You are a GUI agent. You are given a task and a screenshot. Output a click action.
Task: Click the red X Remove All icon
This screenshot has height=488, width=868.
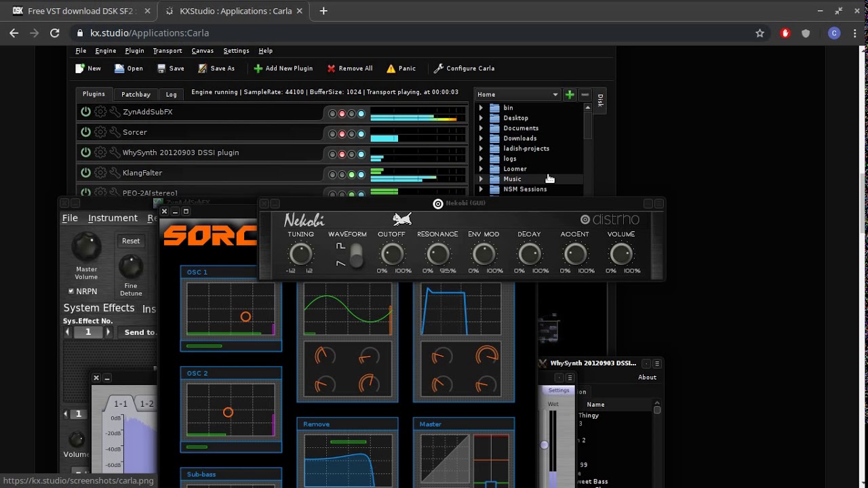pos(331,68)
